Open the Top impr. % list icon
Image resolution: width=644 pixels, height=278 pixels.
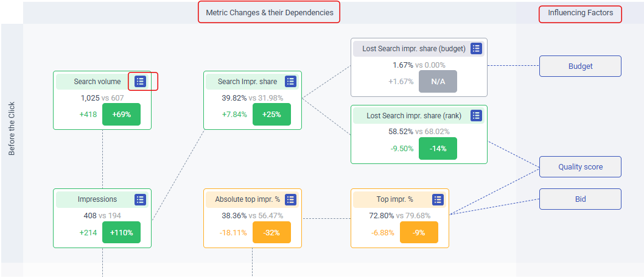[x=438, y=199]
